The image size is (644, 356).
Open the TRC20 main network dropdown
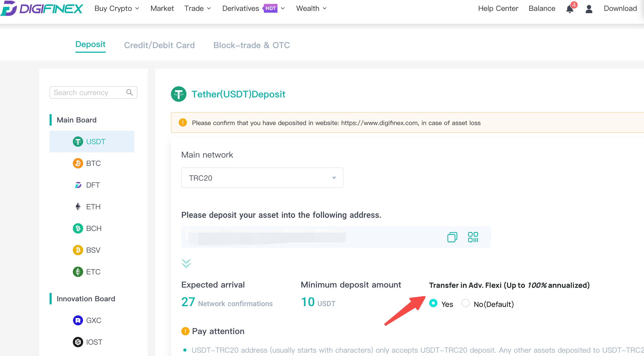tap(262, 178)
